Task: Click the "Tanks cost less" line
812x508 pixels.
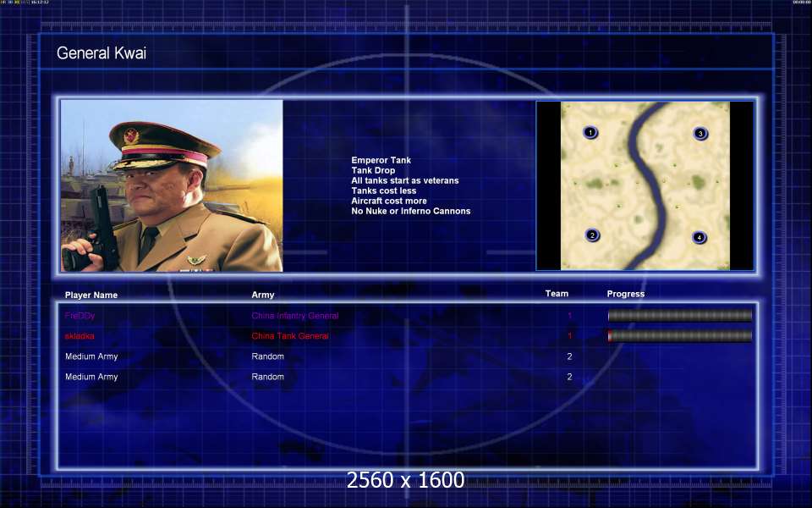Action: click(x=384, y=190)
